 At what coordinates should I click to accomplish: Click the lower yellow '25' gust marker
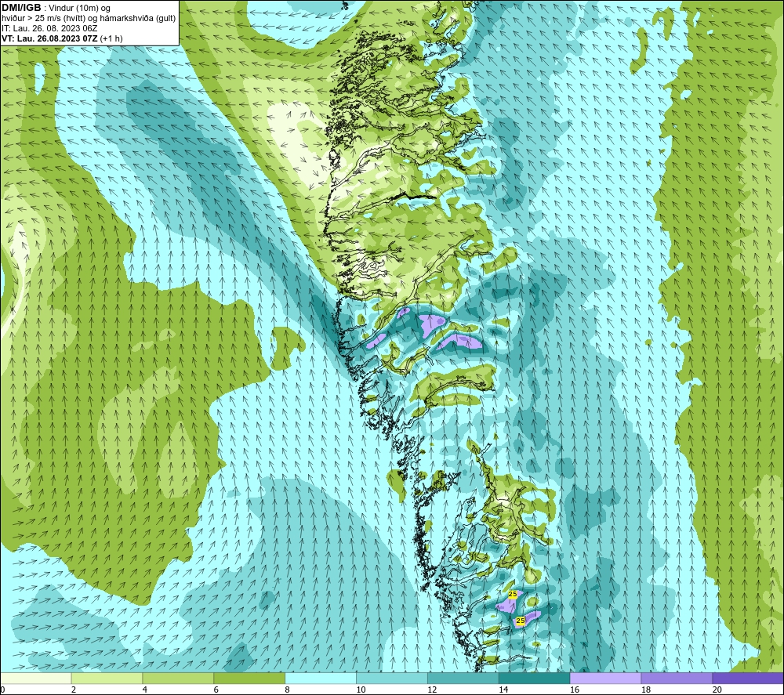click(520, 621)
